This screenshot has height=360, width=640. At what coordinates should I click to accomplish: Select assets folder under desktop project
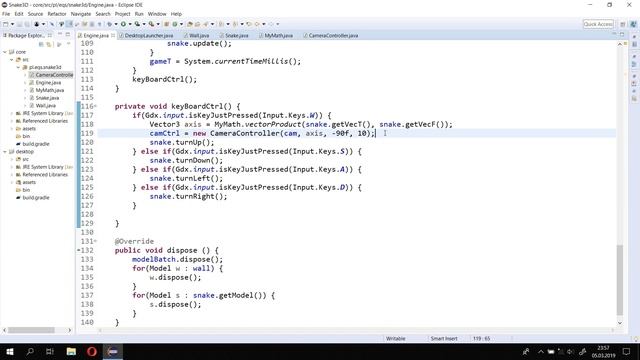tap(29, 182)
